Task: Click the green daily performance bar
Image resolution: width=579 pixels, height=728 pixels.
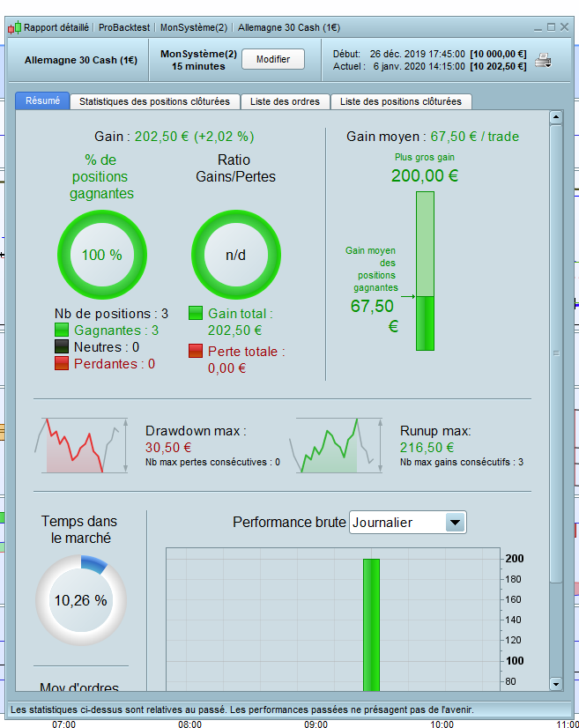Action: [371, 625]
